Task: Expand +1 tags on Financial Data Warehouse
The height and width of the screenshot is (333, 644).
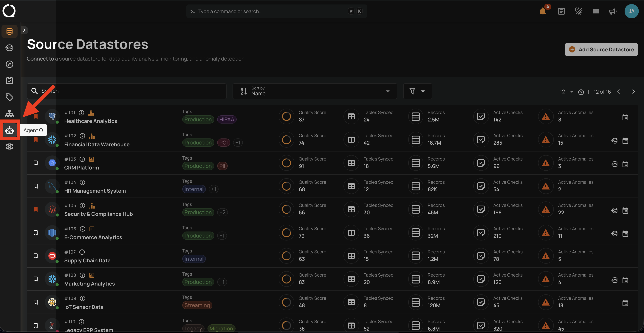Action: 238,143
